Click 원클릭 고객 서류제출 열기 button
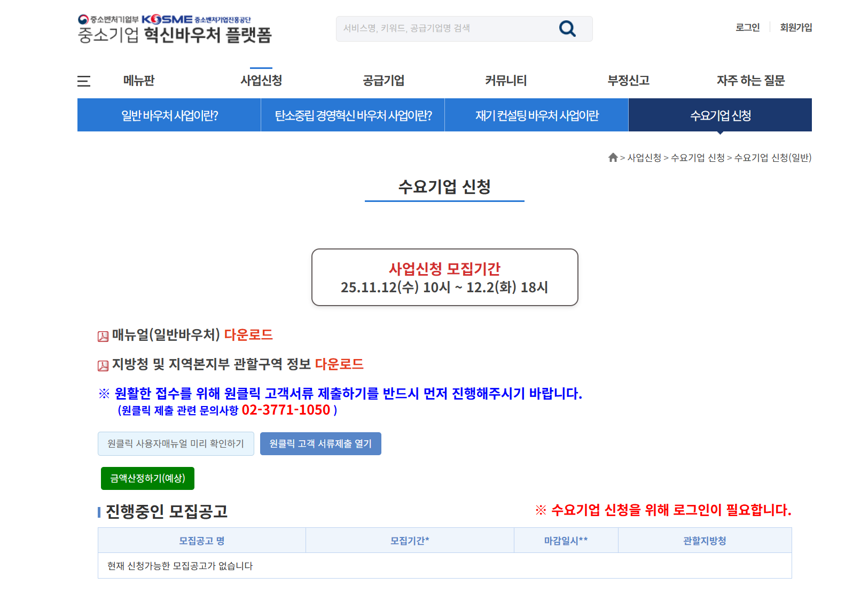 click(x=320, y=444)
